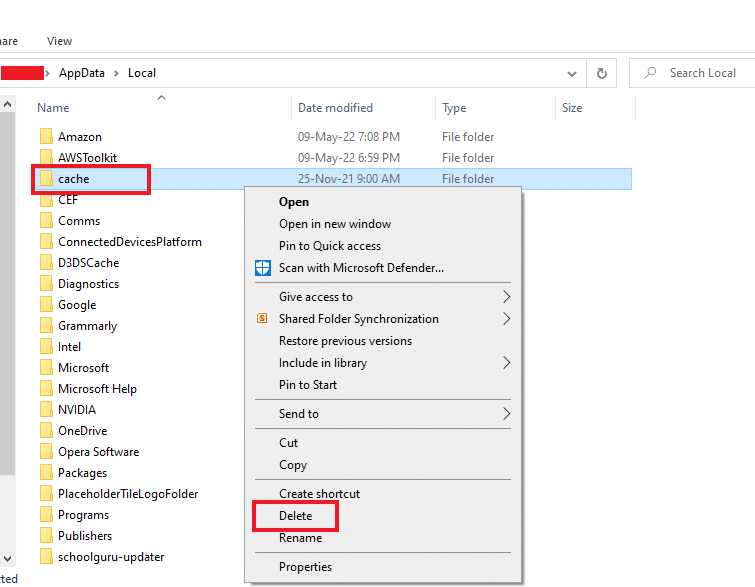Click the Programs folder icon
755x587 pixels.
point(46,515)
